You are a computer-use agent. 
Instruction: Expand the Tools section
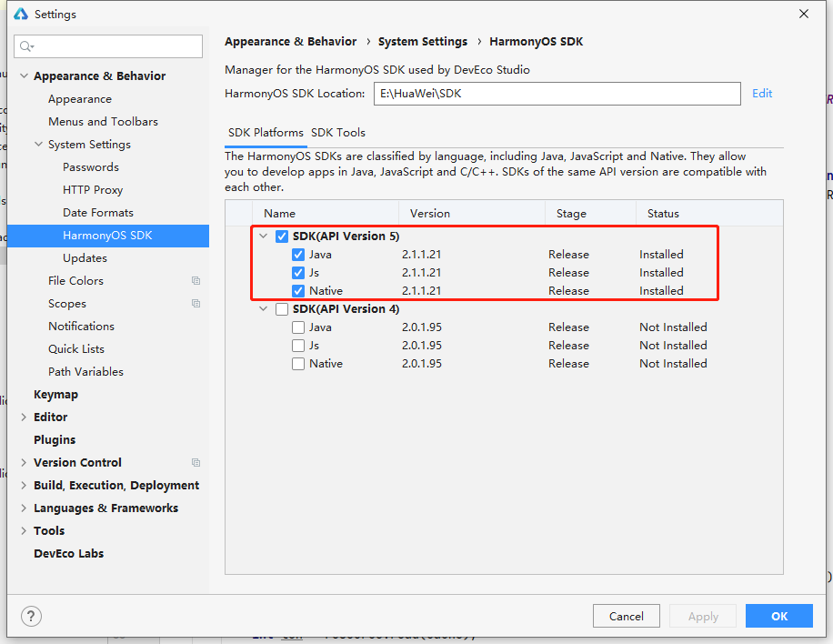(24, 531)
